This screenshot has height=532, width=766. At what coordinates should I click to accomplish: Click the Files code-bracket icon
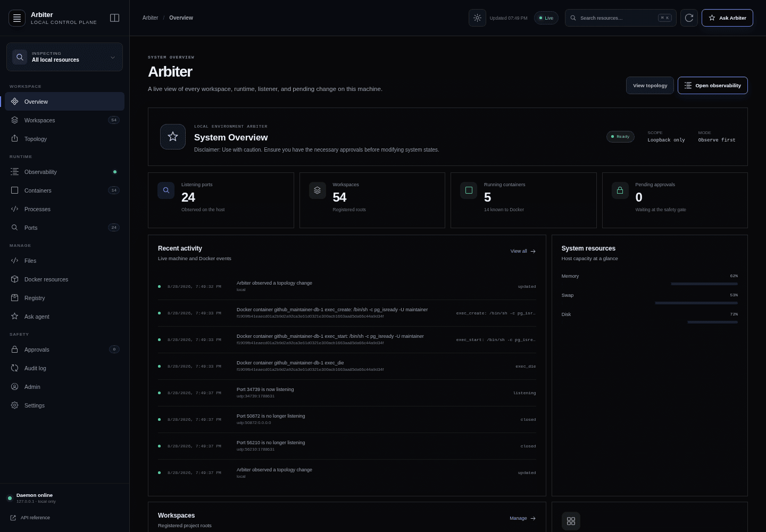click(14, 261)
